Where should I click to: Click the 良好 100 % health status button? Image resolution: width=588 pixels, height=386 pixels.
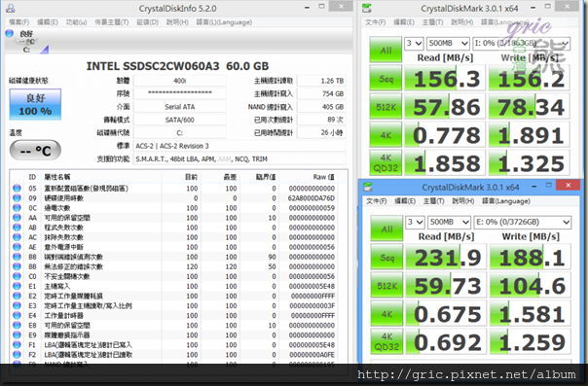click(35, 104)
